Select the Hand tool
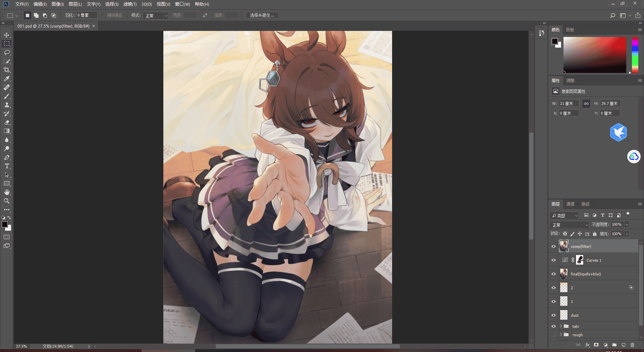Viewport: 644px width, 352px height. click(x=7, y=192)
